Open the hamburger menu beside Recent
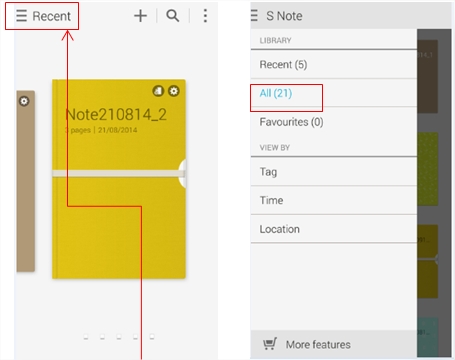 click(21, 16)
